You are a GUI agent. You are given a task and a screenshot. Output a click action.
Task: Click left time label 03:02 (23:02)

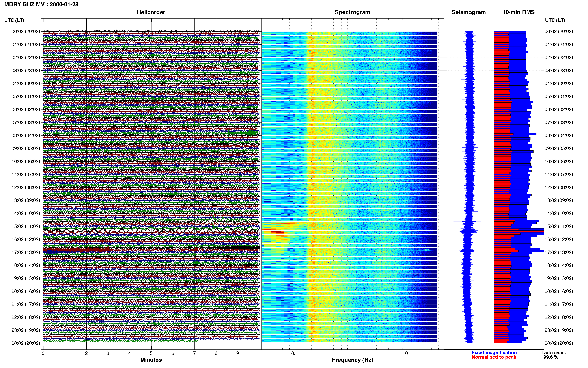[26, 71]
